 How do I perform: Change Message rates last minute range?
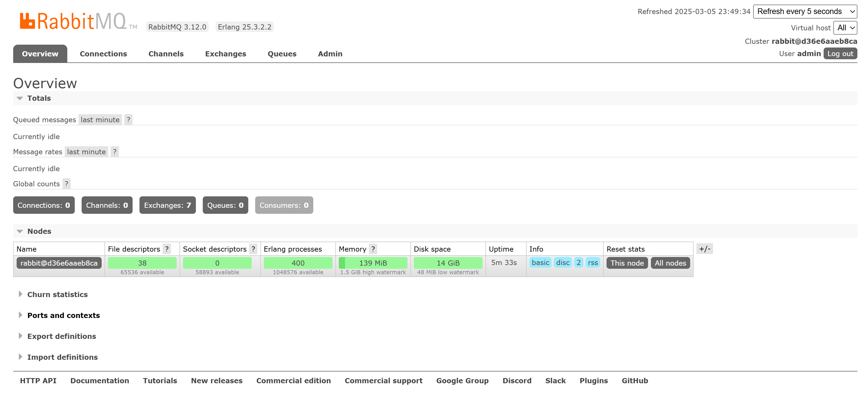point(86,152)
